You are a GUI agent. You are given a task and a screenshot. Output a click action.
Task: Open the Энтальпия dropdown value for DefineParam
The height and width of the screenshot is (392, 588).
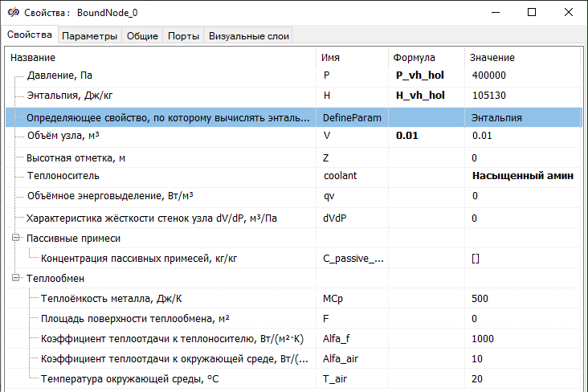[522, 117]
